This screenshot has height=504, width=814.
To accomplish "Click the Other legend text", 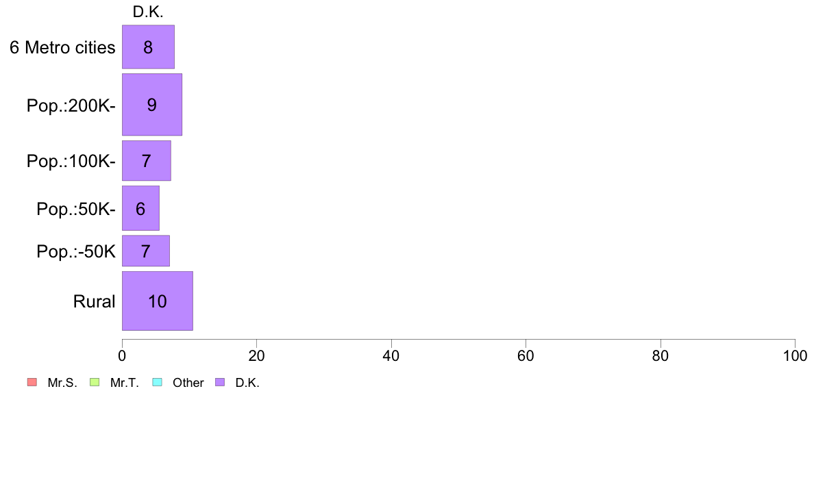I will pos(188,383).
